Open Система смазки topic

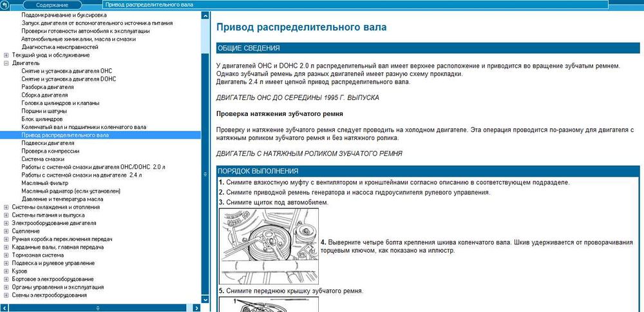43,159
